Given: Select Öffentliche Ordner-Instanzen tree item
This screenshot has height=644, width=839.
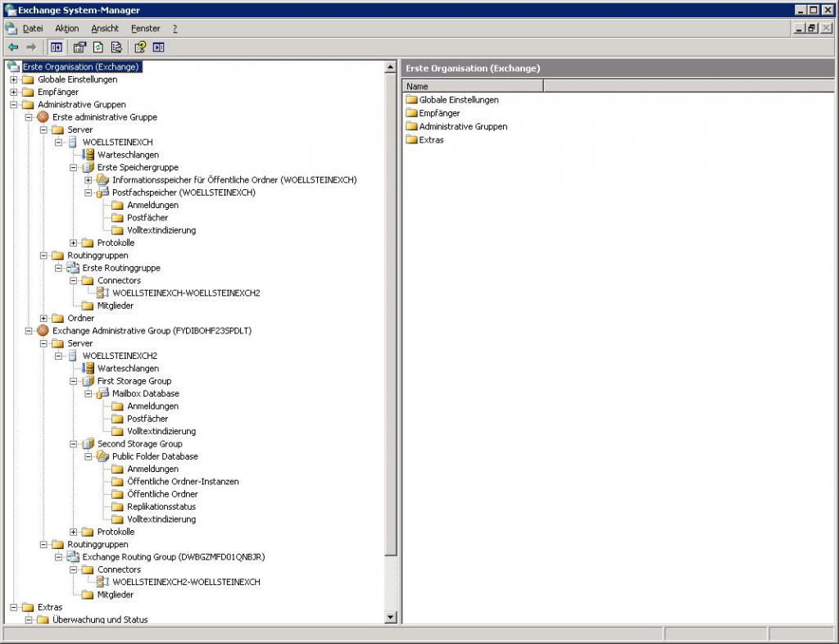Looking at the screenshot, I should pyautogui.click(x=183, y=482).
